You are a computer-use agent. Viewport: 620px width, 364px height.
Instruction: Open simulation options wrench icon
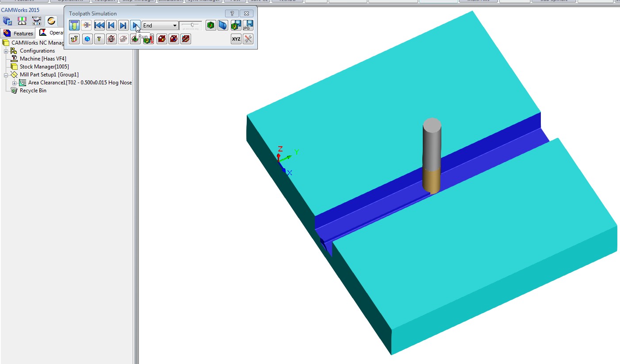pos(248,39)
